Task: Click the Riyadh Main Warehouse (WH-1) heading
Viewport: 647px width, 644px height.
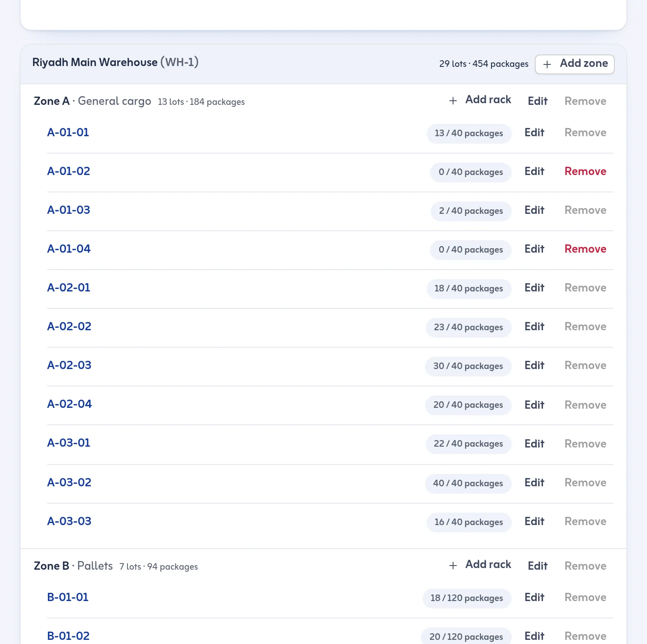Action: 116,62
